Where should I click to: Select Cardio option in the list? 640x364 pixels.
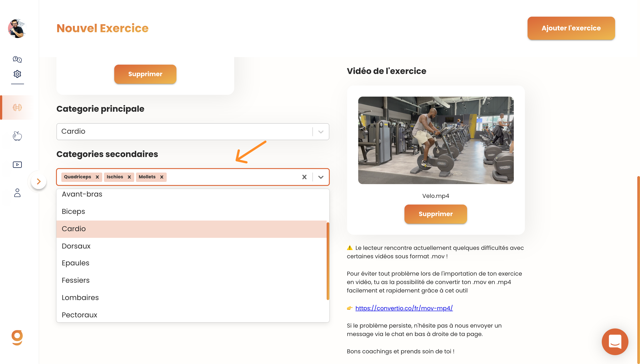tap(191, 229)
